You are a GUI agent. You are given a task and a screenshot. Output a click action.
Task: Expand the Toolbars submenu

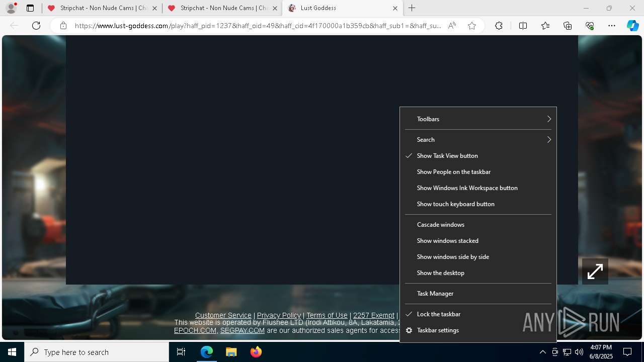pyautogui.click(x=478, y=119)
